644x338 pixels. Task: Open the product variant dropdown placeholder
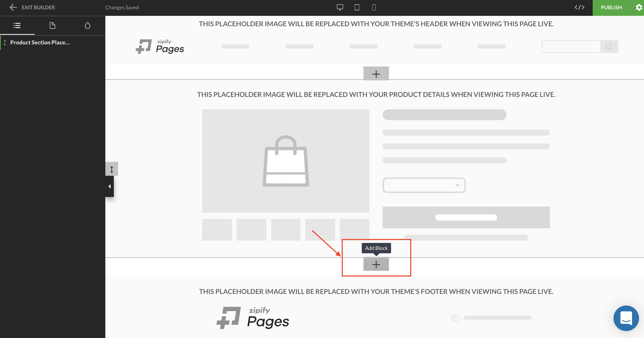tap(424, 185)
